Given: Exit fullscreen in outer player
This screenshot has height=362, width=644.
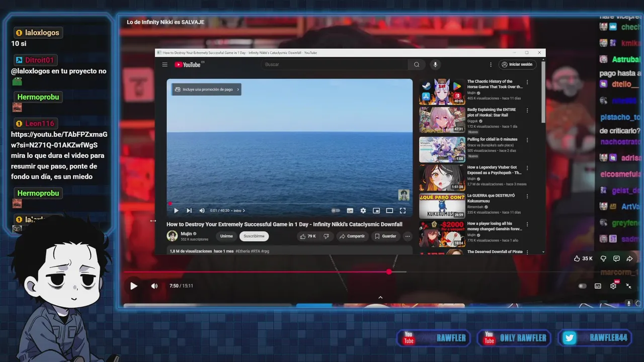Looking at the screenshot, I should 628,286.
